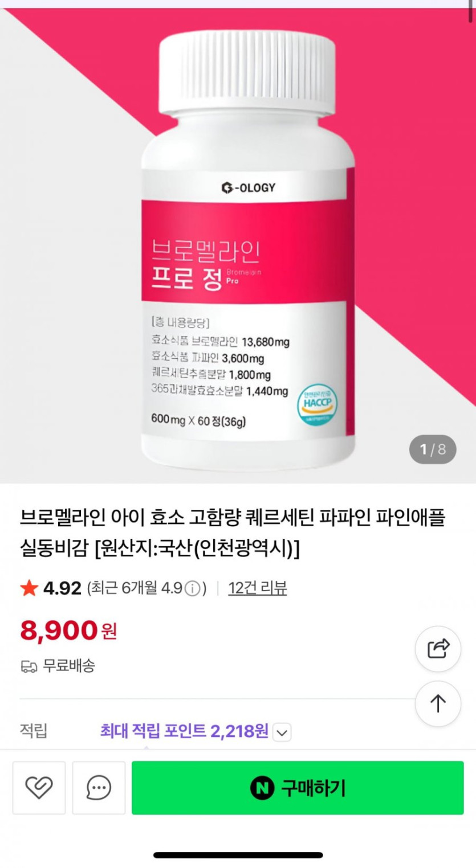Open the 12건 리뷰 link
476x868 pixels.
pos(258,588)
